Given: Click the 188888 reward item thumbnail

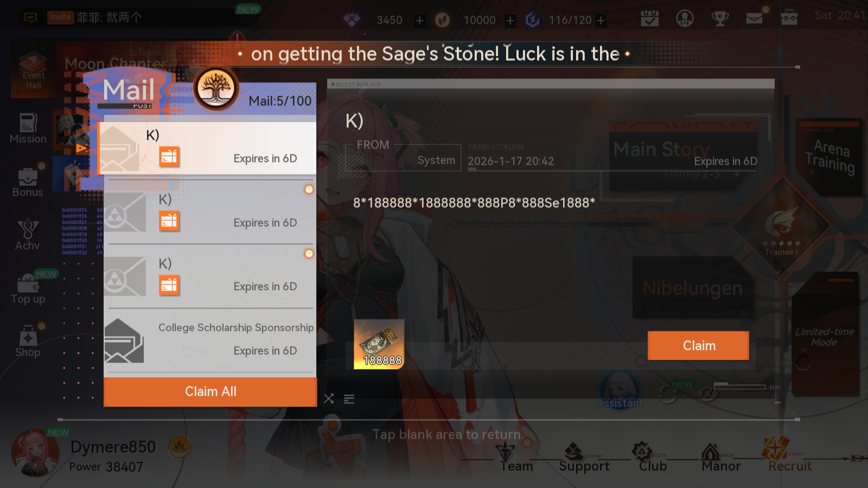Looking at the screenshot, I should (x=379, y=344).
